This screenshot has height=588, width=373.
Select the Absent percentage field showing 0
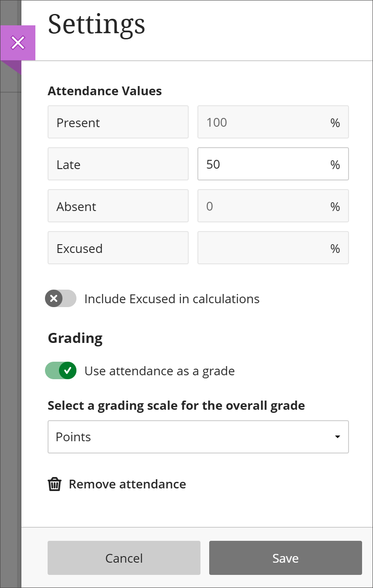click(273, 206)
